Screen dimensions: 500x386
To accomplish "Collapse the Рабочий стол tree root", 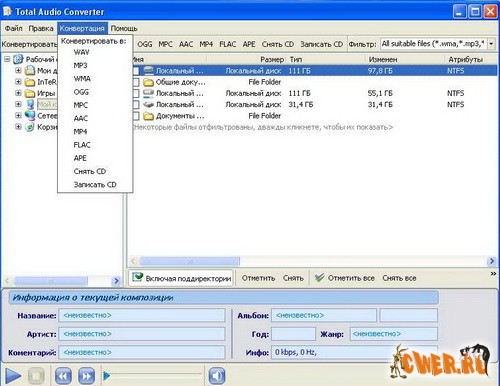I will pyautogui.click(x=7, y=59).
